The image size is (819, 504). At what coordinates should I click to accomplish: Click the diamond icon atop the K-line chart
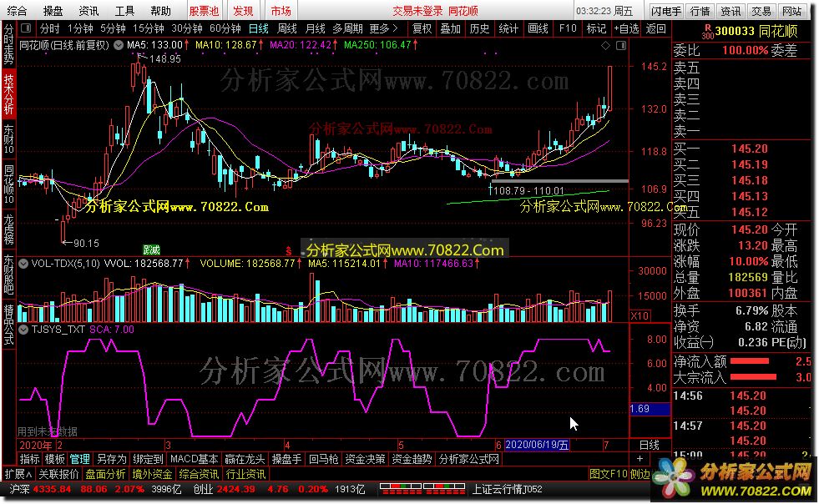(605, 45)
